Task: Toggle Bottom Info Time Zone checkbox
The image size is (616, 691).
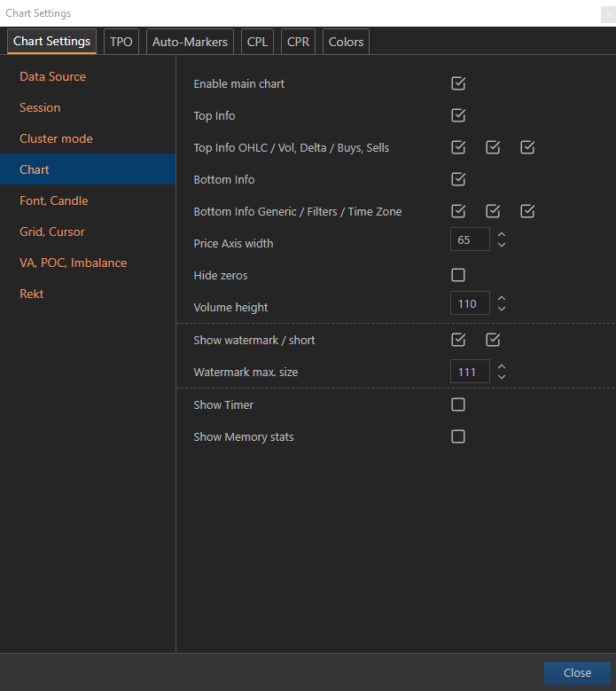Action: 527,211
